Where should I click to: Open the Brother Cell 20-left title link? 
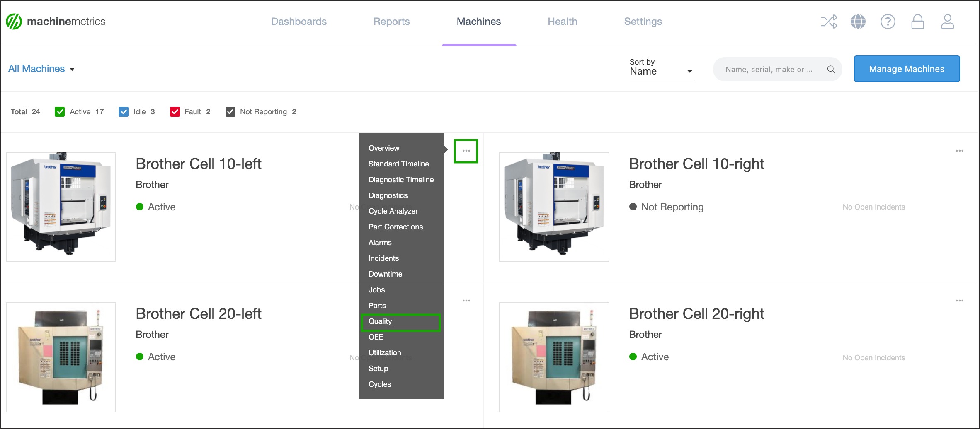[x=199, y=314]
